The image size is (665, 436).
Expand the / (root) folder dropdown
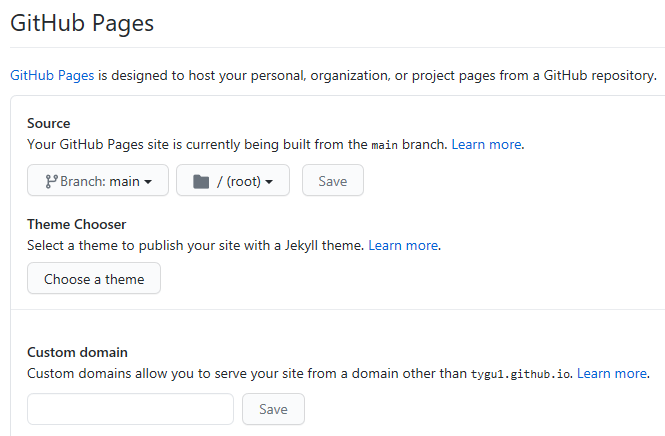(x=232, y=181)
